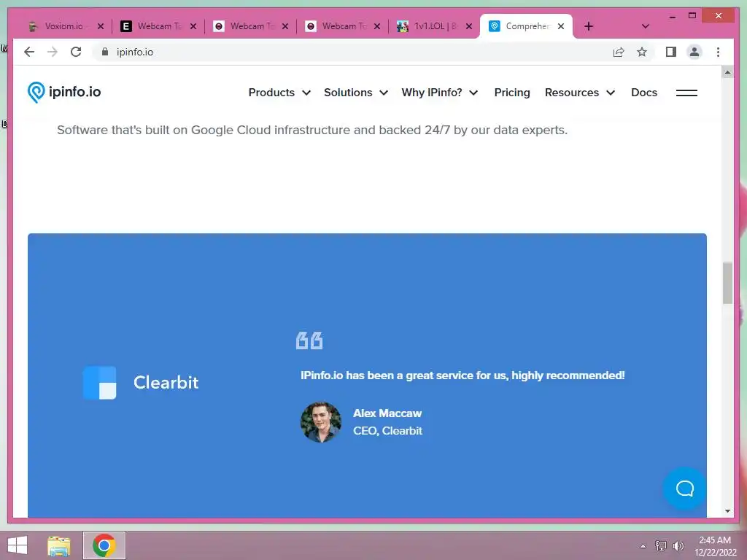Bookmark this page with the star
The width and height of the screenshot is (747, 560).
(x=642, y=52)
